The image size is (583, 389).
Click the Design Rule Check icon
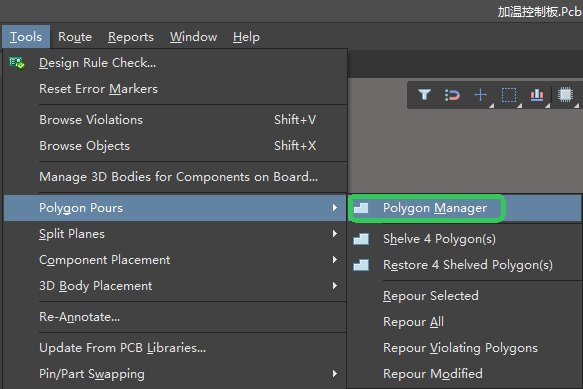17,63
